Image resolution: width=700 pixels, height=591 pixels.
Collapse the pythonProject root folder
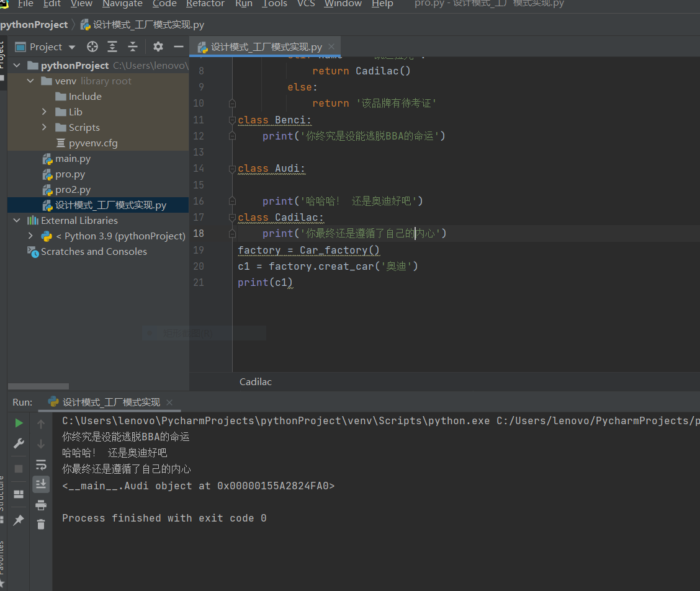(x=17, y=66)
